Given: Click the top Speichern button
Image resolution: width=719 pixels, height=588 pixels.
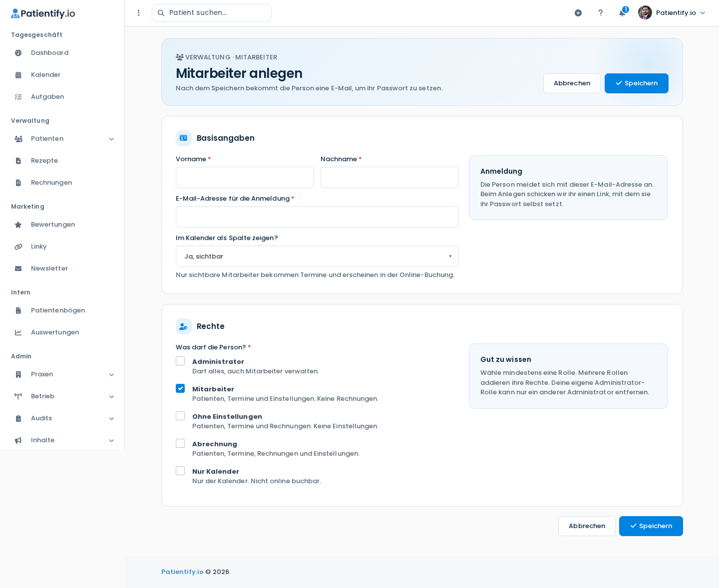Looking at the screenshot, I should pos(637,83).
